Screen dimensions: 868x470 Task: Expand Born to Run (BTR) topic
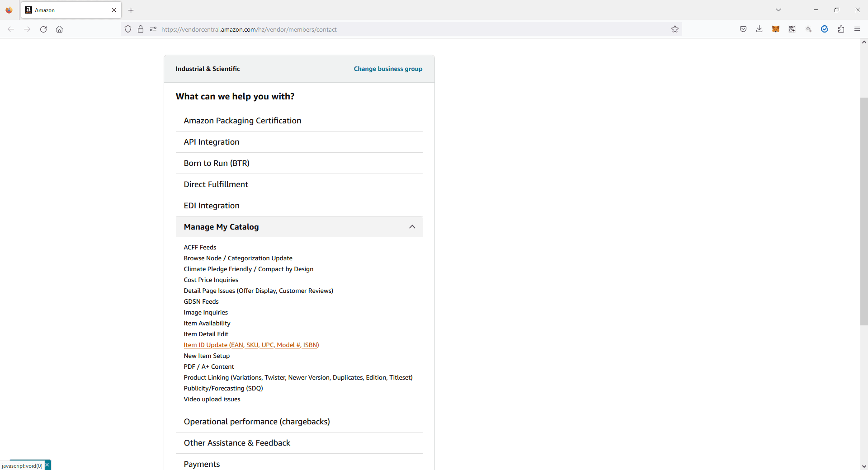pos(299,163)
